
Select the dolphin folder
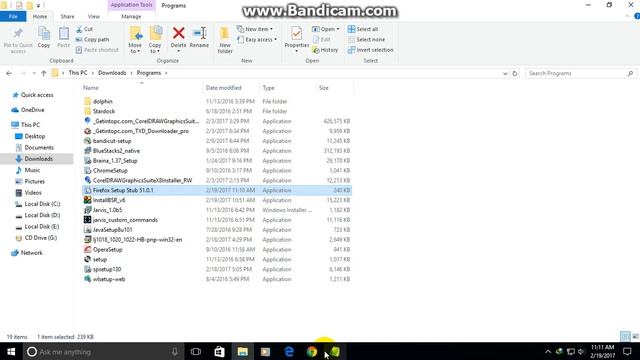pos(102,101)
